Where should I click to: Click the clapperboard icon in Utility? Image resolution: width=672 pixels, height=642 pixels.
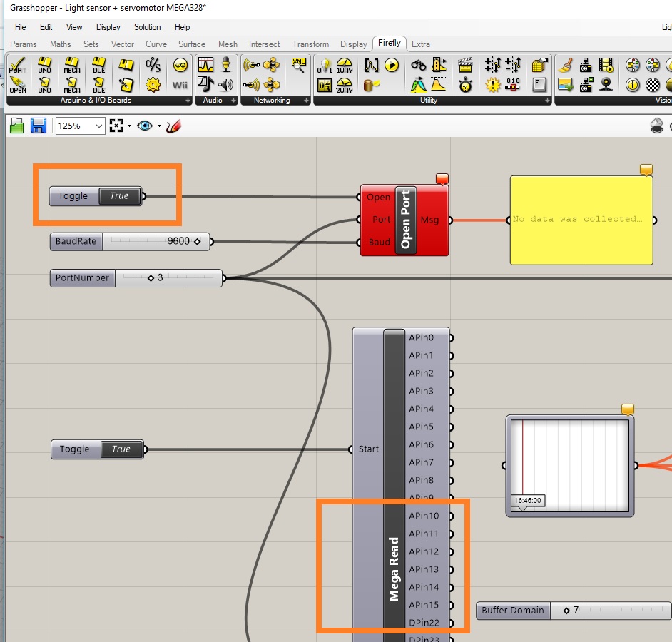coord(465,65)
